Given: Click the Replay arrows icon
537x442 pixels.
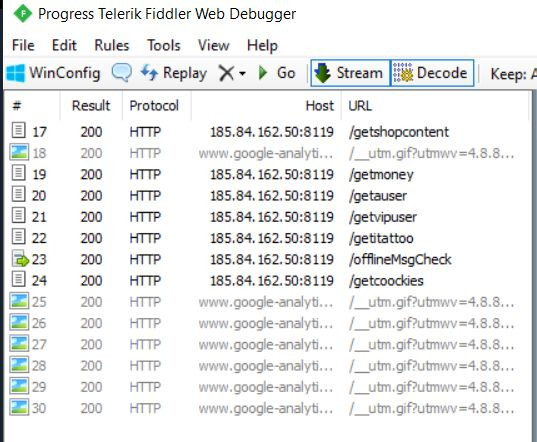Looking at the screenshot, I should click(149, 73).
